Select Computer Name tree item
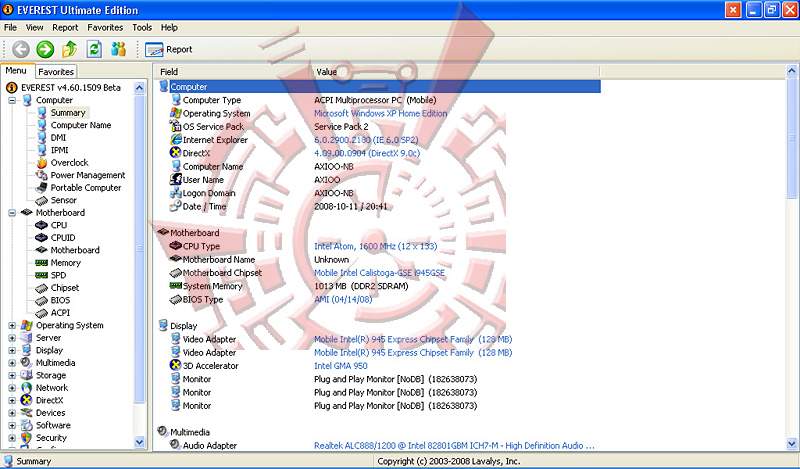 81,125
